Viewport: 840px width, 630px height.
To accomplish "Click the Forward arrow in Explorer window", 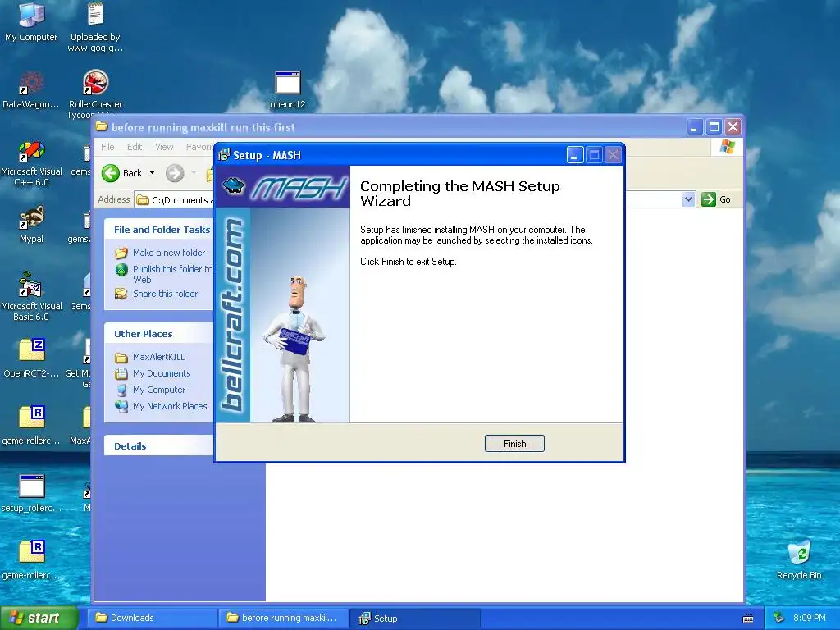I will click(x=175, y=173).
